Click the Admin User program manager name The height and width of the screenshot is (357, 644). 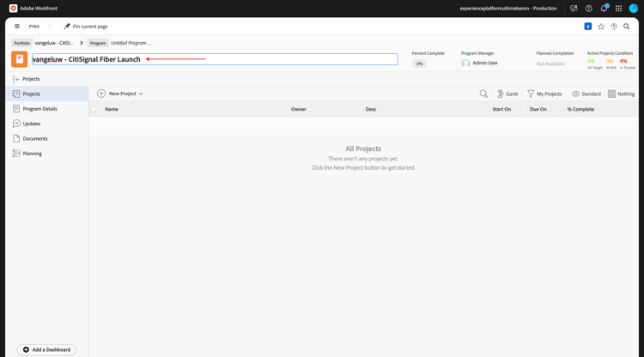[485, 64]
